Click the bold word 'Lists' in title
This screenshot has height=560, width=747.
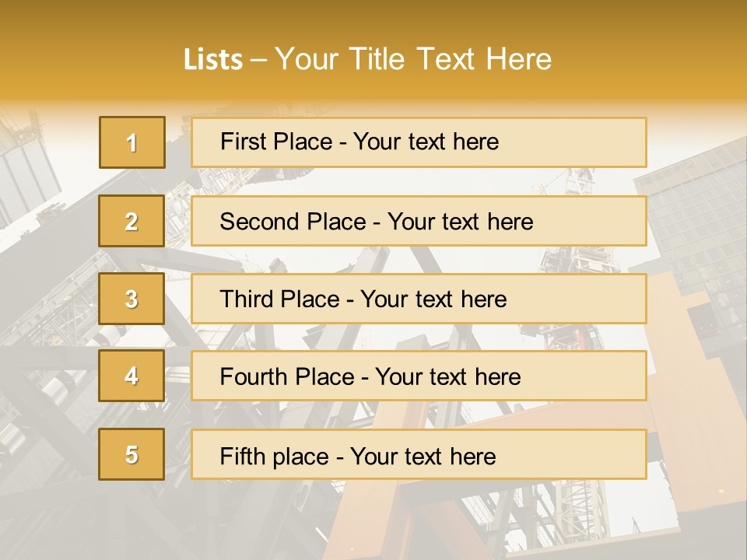213,59
